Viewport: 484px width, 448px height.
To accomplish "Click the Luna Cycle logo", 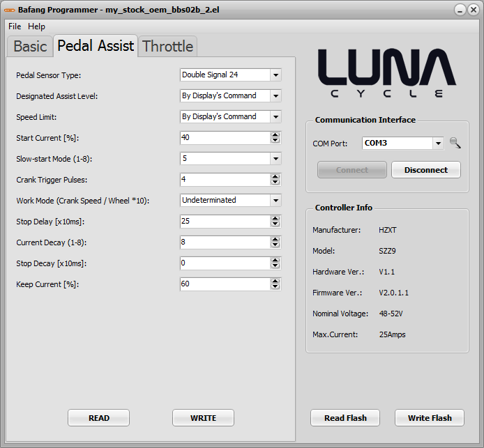I will point(386,72).
